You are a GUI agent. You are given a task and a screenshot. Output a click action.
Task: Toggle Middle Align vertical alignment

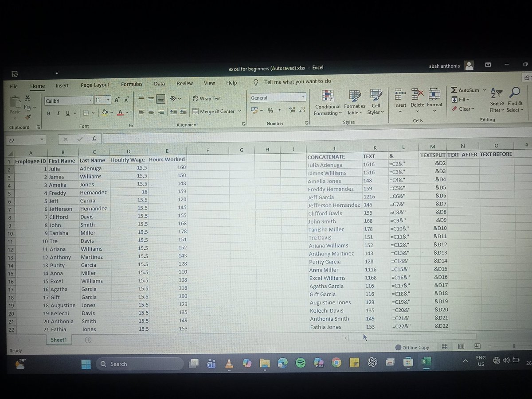(151, 99)
